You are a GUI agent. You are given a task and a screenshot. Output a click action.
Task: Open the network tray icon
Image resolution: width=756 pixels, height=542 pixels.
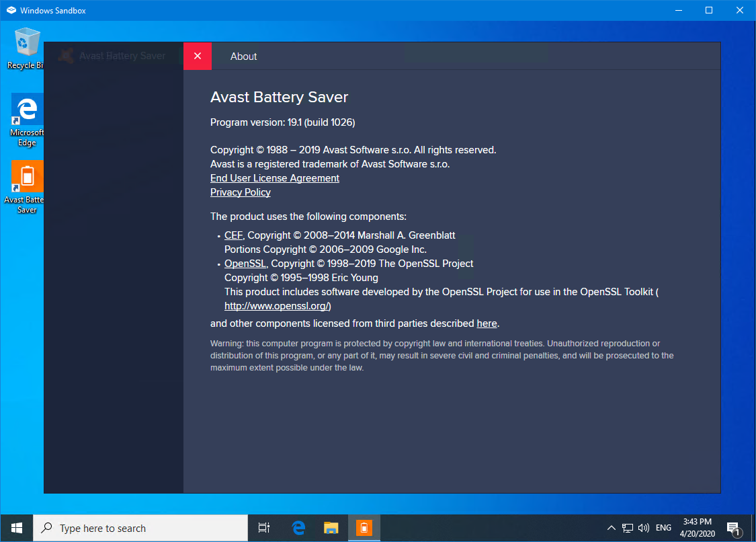[627, 528]
